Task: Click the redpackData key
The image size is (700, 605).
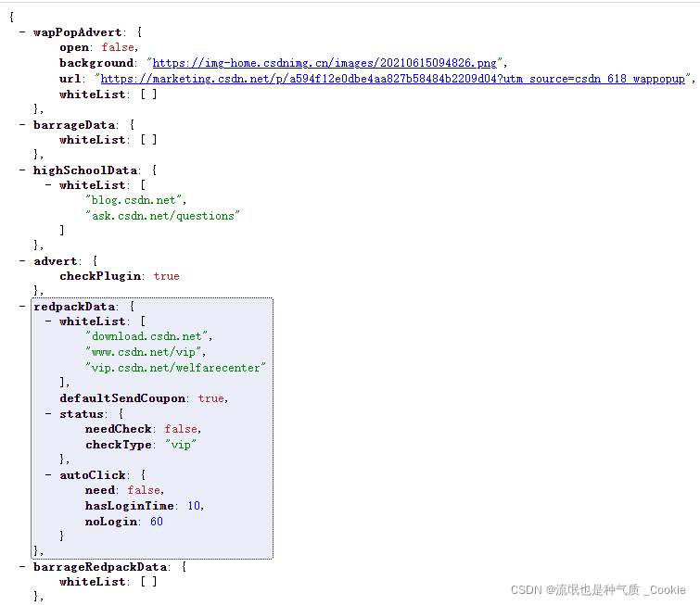Action: tap(73, 307)
